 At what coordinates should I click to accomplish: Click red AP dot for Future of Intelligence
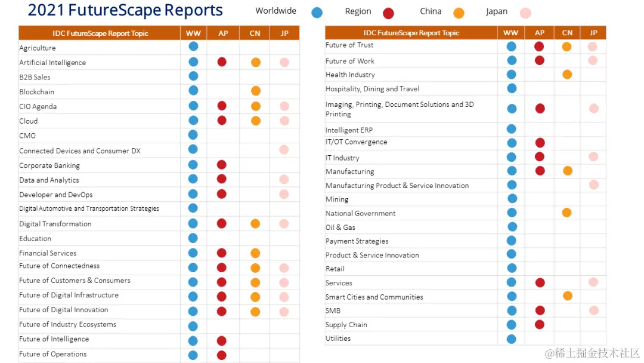(222, 341)
